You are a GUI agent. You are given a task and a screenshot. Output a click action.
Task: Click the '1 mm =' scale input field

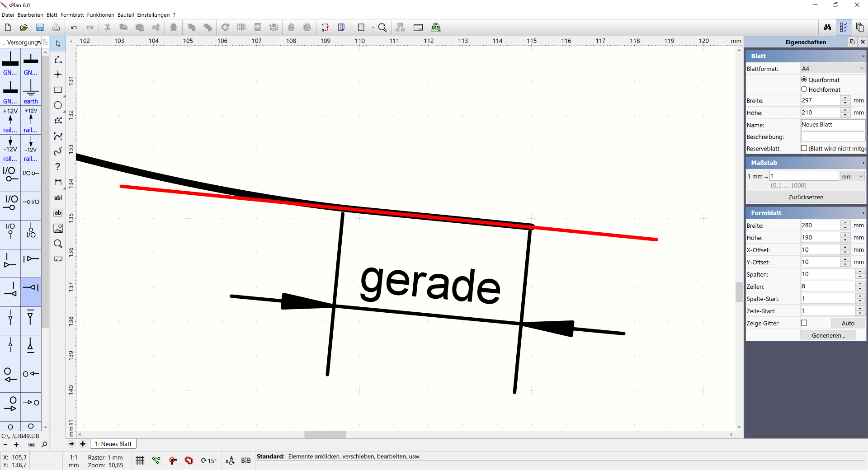[804, 176]
